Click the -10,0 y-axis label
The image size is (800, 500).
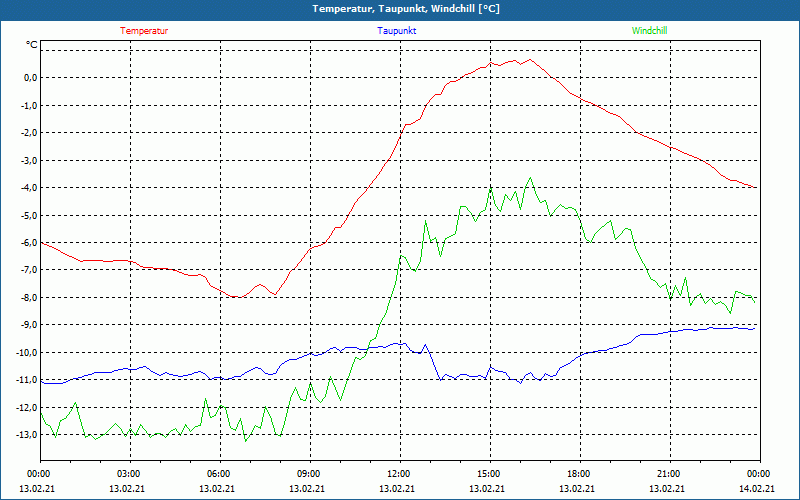[27, 352]
